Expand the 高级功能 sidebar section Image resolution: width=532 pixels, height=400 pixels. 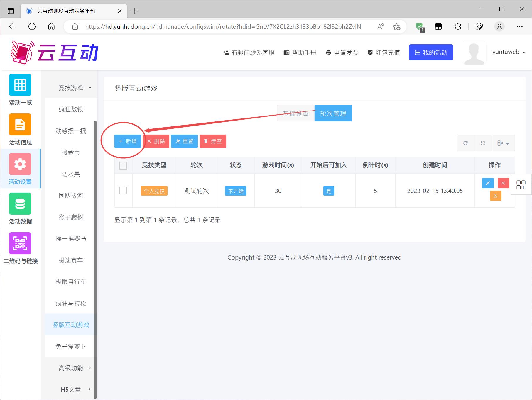(71, 368)
